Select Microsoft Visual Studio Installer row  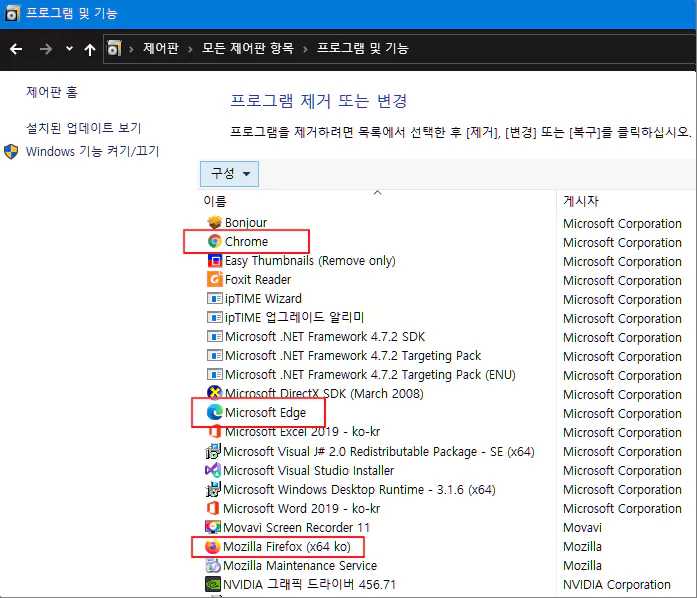point(308,470)
